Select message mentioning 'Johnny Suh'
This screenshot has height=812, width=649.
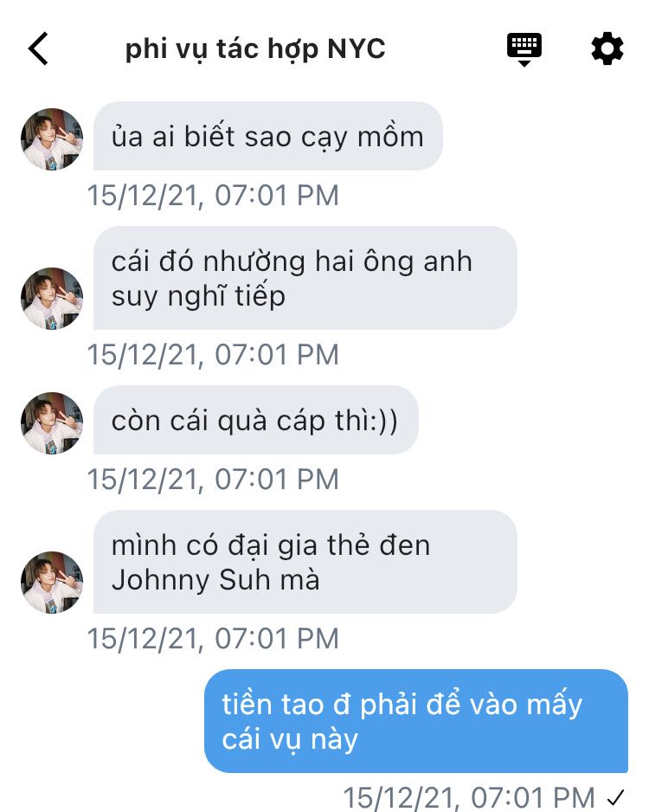[x=305, y=562]
